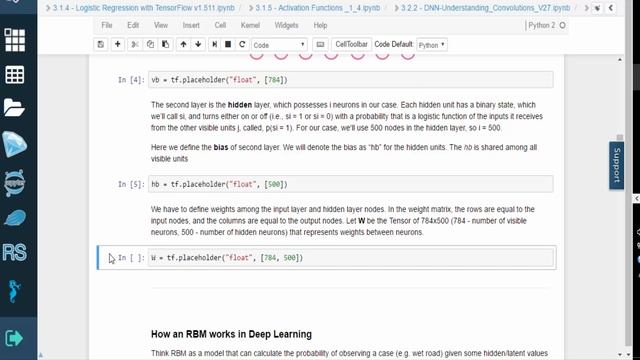Move the selected cell down
This screenshot has width=640, height=360.
click(x=198, y=44)
